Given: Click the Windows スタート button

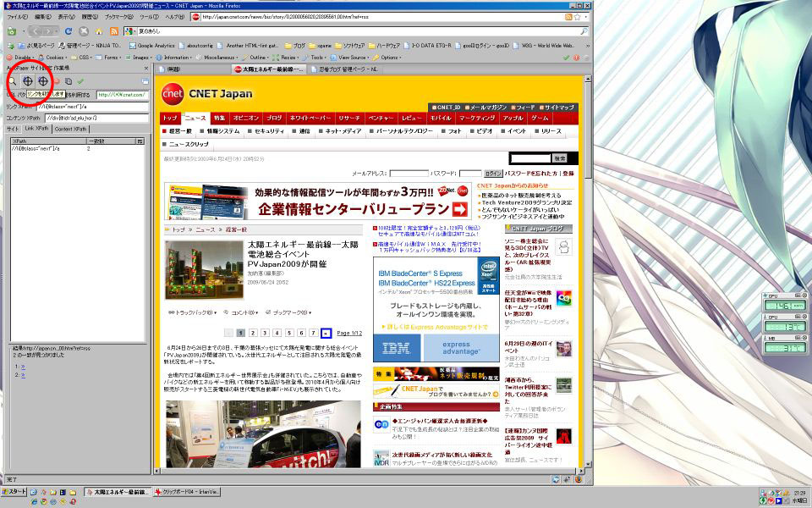Looking at the screenshot, I should (x=14, y=491).
